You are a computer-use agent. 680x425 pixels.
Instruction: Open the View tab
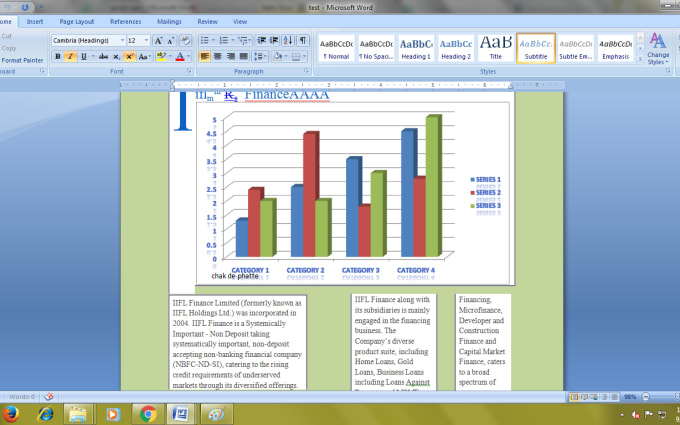[239, 21]
